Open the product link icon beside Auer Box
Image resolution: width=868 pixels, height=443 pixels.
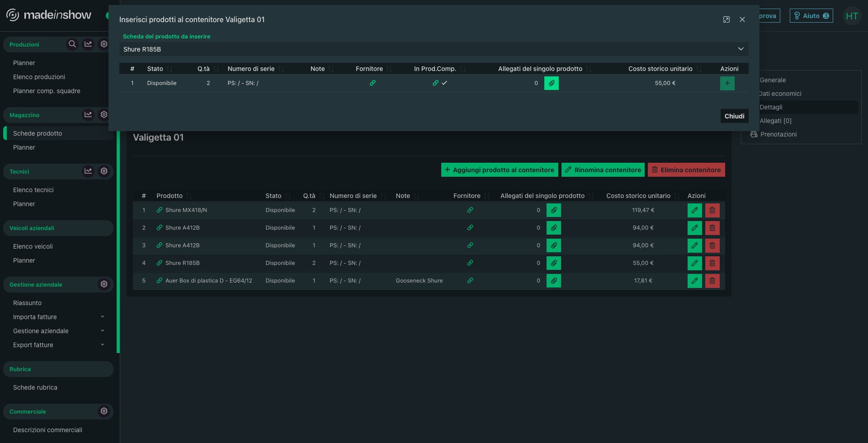[x=160, y=281]
